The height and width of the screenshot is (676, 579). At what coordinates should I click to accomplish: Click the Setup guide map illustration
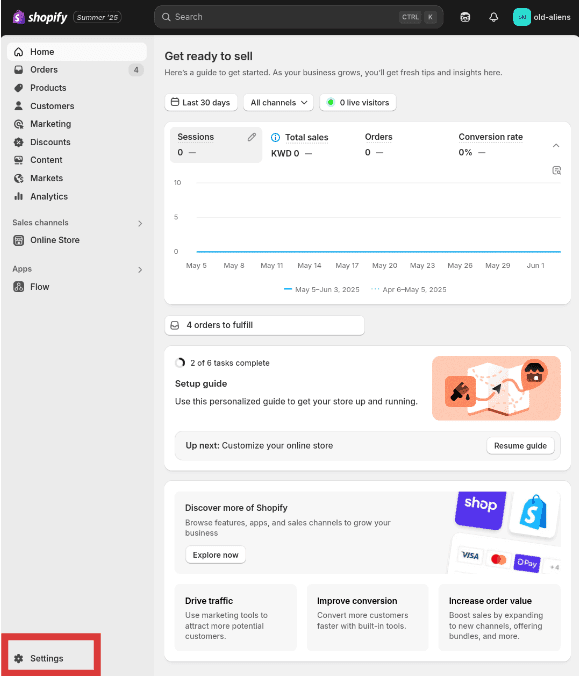point(496,388)
